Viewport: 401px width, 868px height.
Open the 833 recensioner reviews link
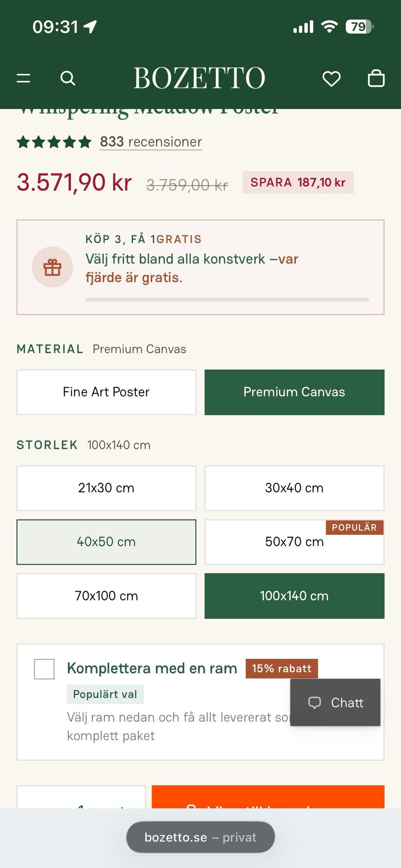point(151,142)
